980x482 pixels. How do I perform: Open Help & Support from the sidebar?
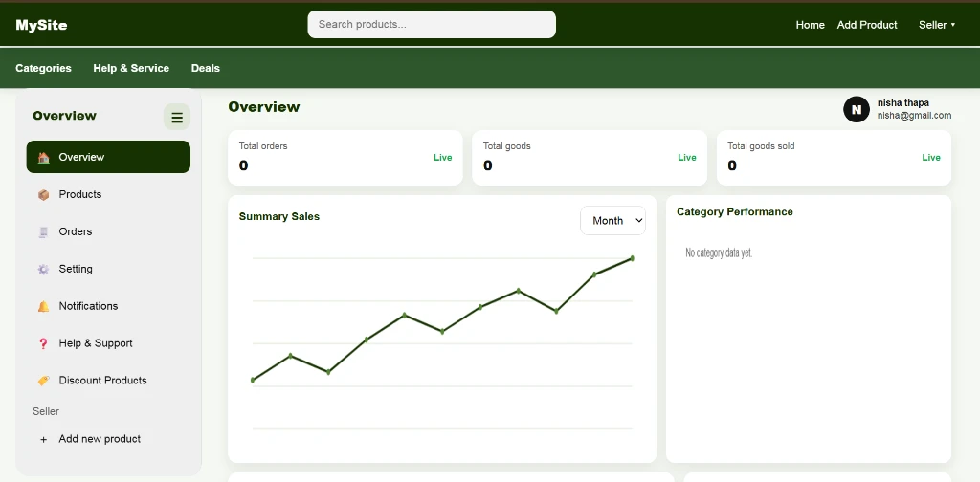coord(108,342)
